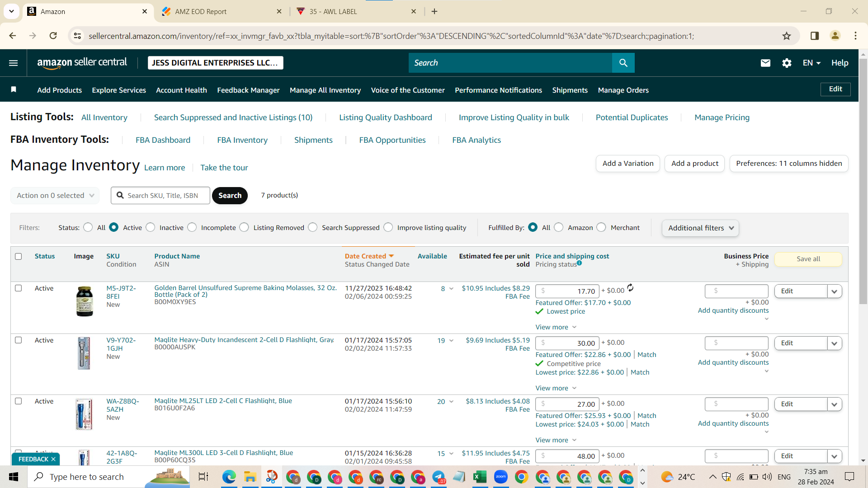Expand available quantity 19 chevron
This screenshot has width=868, height=488.
(451, 341)
